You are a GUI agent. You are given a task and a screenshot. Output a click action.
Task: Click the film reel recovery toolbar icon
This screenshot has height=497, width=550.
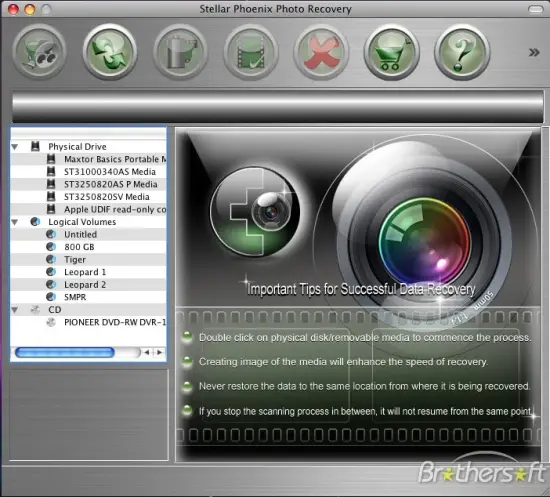coord(39,52)
